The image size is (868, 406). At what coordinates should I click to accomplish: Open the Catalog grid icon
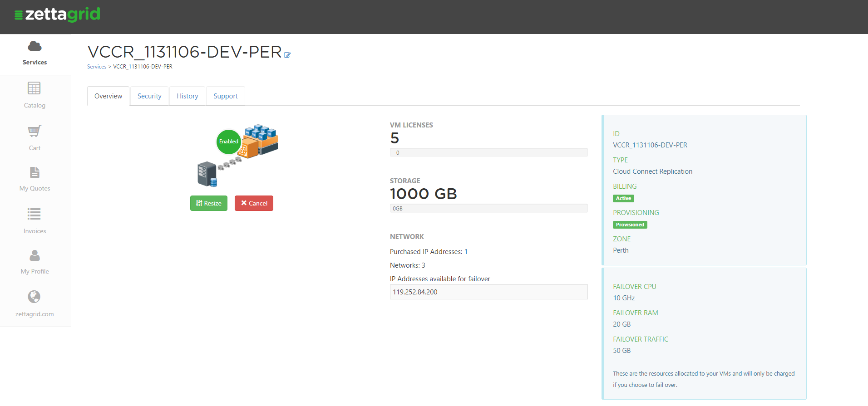click(34, 88)
